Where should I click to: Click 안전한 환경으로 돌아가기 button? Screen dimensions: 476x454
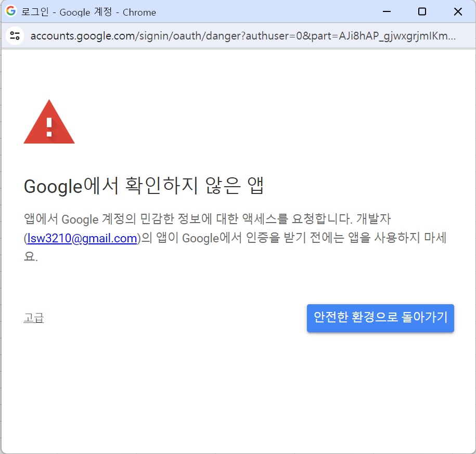[x=380, y=318]
